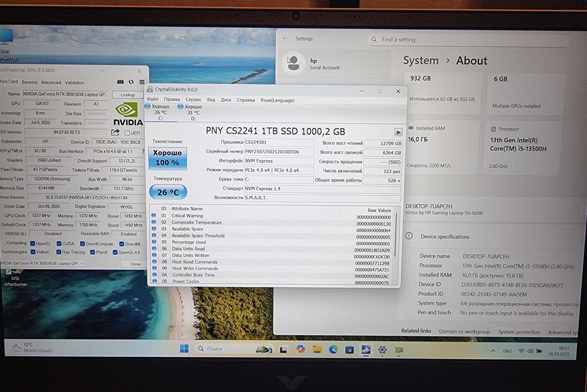Show hidden system tray icons chevron
The height and width of the screenshot is (392, 587).
[493, 351]
